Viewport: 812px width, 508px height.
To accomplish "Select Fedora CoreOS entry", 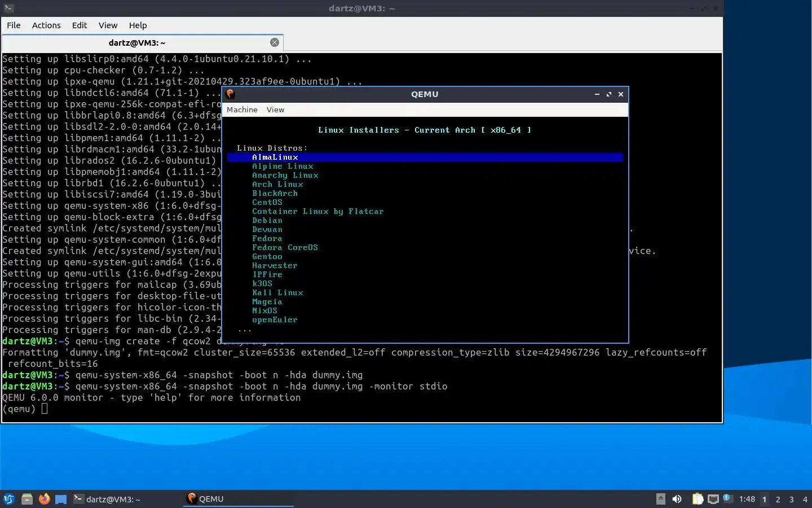I will pos(285,248).
